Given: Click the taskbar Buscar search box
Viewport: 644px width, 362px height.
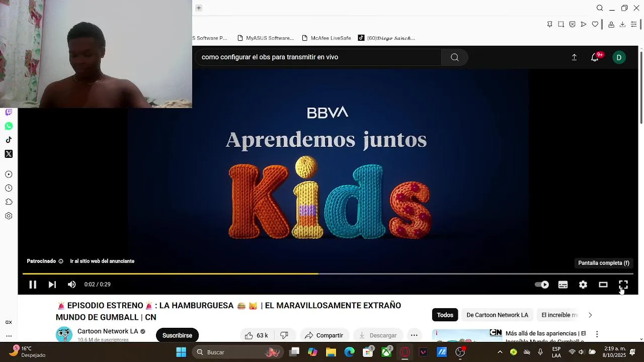Looking at the screenshot, I should [x=238, y=352].
